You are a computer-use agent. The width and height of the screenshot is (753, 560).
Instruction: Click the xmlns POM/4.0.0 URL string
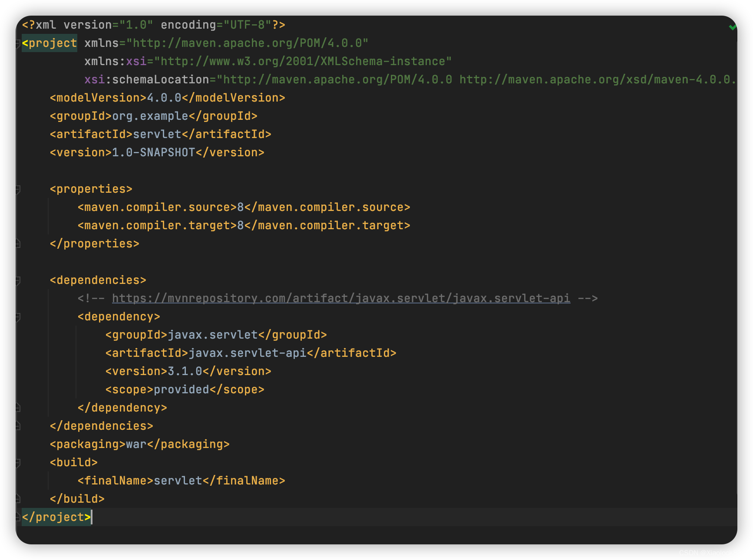247,43
